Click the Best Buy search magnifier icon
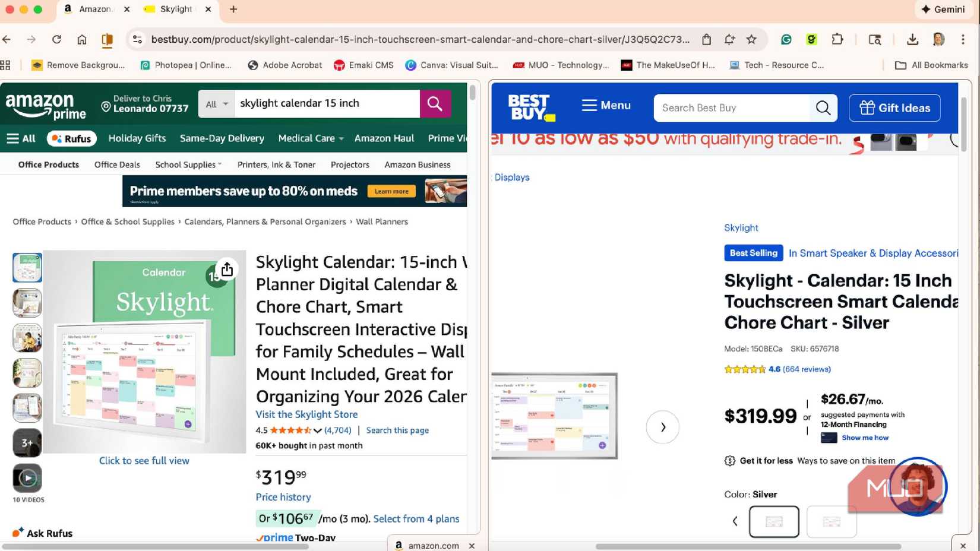This screenshot has width=980, height=551. pyautogui.click(x=823, y=107)
